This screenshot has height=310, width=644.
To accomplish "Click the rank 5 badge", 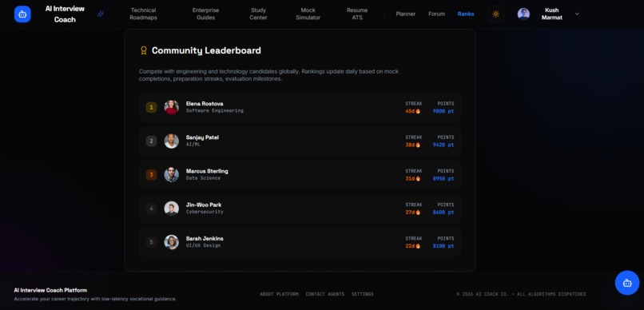I will coord(151,242).
